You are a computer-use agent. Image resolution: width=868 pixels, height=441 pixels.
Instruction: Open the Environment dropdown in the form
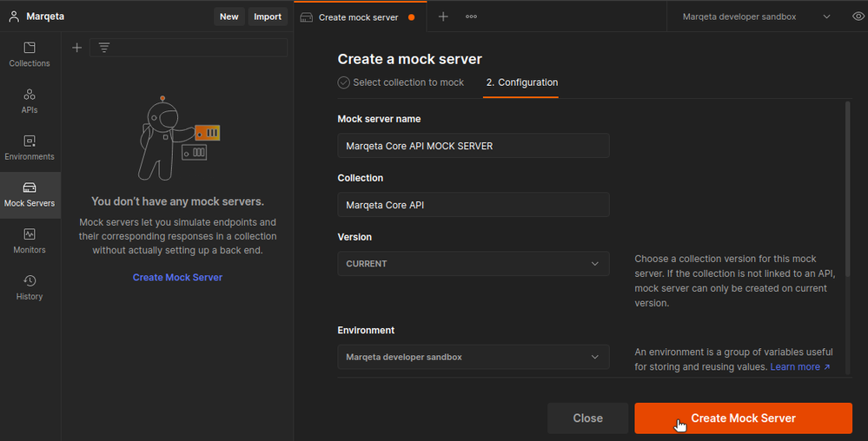tap(474, 357)
